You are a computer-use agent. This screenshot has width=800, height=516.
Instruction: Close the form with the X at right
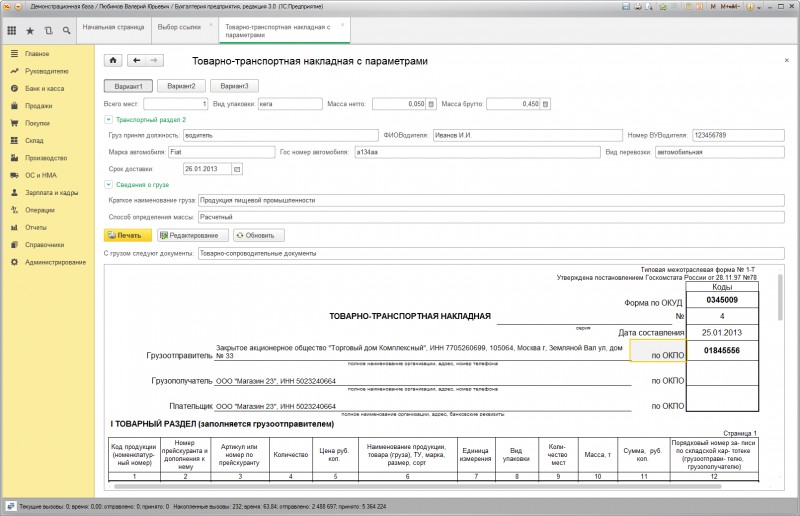click(786, 60)
